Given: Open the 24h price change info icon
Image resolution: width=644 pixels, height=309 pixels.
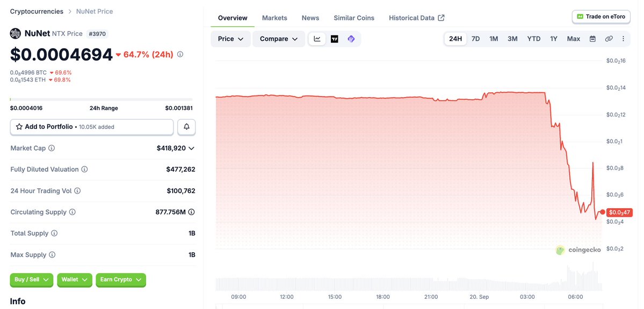Looking at the screenshot, I should tap(180, 54).
